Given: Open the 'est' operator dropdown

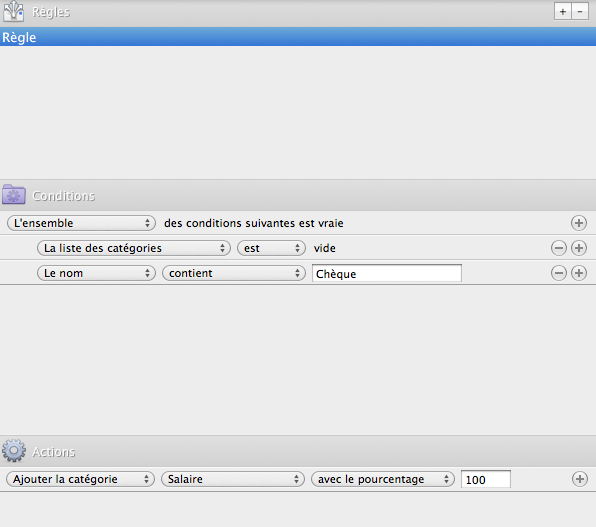Looking at the screenshot, I should click(x=271, y=248).
